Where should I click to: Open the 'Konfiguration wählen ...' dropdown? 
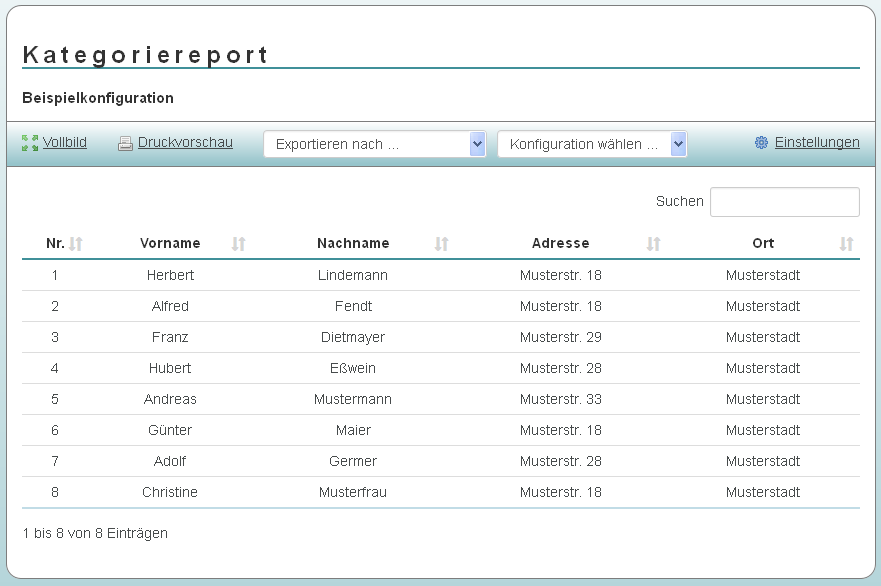point(592,144)
